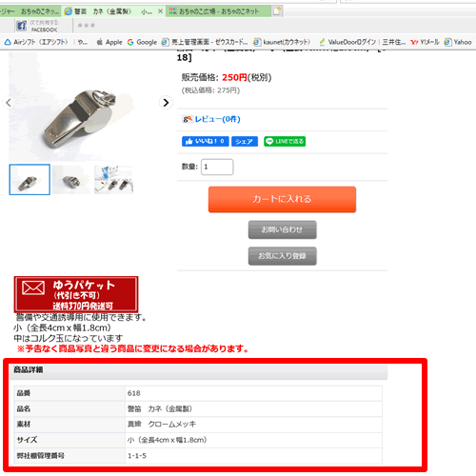Open the kaunet bookmark

point(282,42)
